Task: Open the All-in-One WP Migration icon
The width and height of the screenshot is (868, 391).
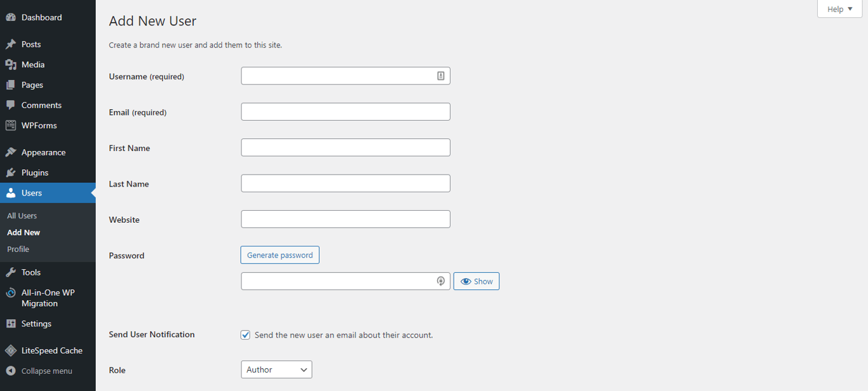Action: tap(13, 293)
